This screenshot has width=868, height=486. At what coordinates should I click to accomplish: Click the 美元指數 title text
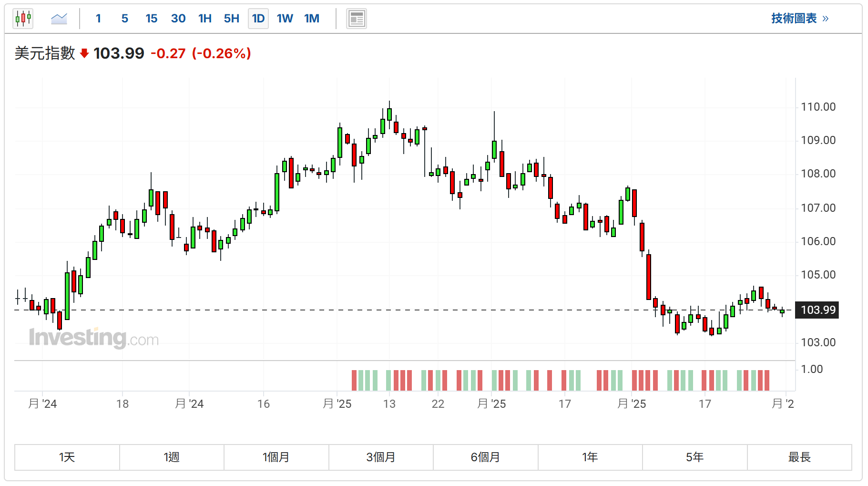pyautogui.click(x=45, y=53)
